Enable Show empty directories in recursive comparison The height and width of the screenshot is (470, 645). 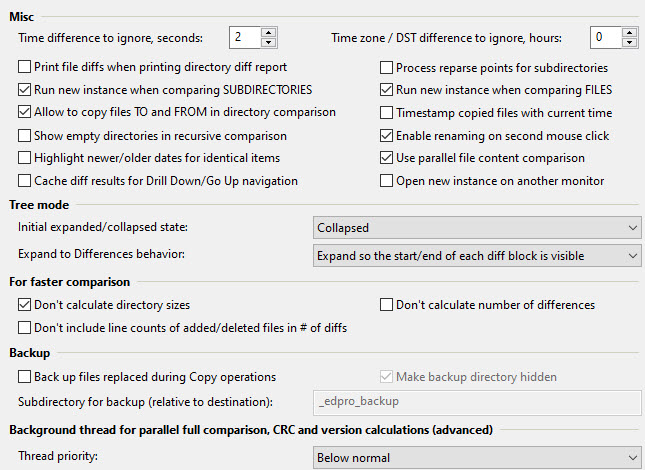(25, 135)
